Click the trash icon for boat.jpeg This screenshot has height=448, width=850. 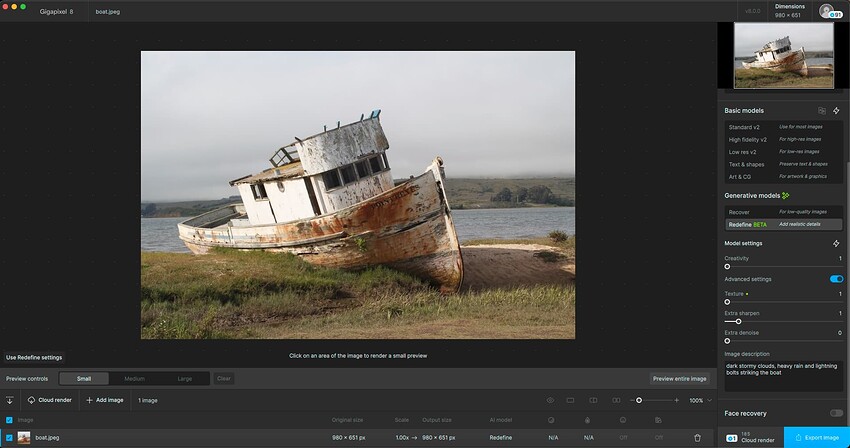(x=697, y=438)
